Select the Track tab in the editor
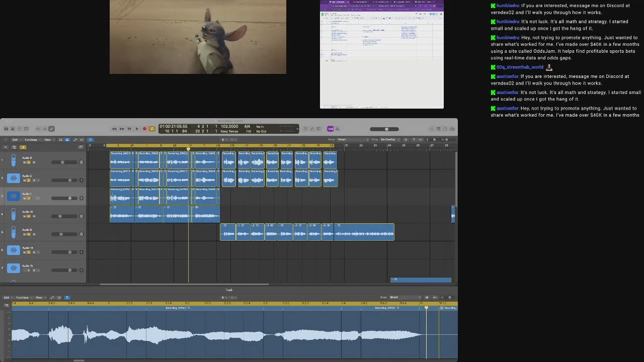Viewport: 644px width, 362px height. (229, 290)
